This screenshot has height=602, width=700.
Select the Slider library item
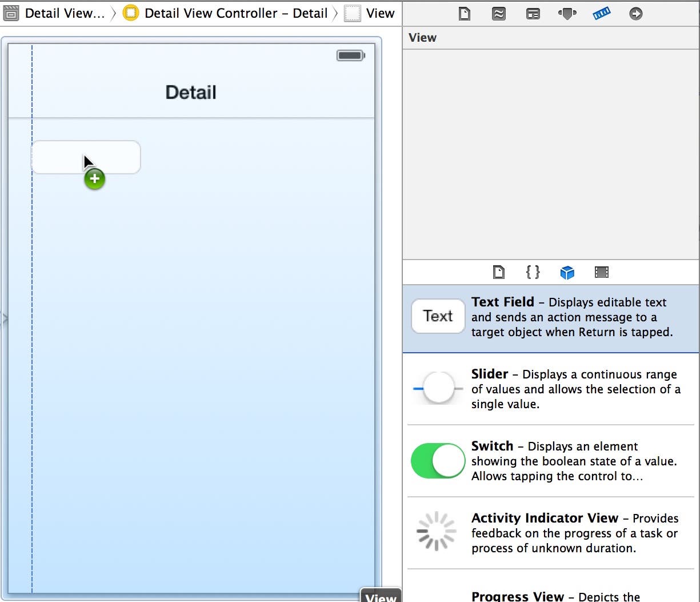[x=551, y=389]
